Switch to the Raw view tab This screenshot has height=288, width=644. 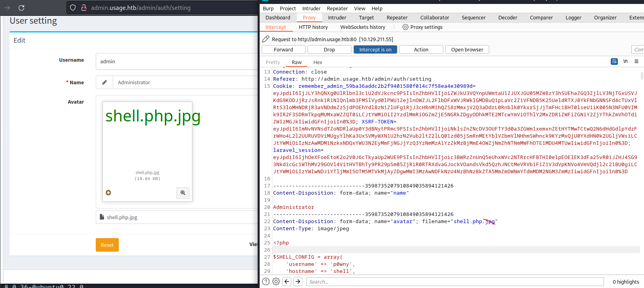coord(296,62)
